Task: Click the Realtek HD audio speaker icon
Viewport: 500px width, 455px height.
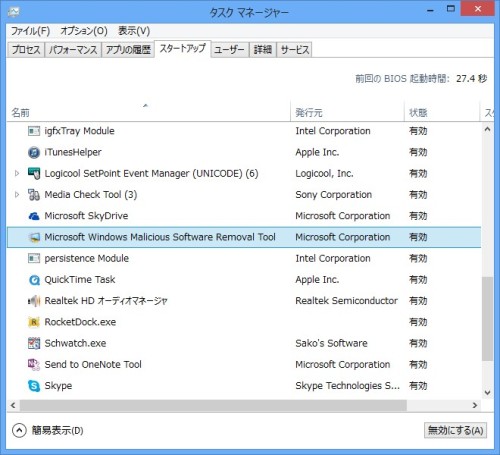Action: (x=34, y=301)
